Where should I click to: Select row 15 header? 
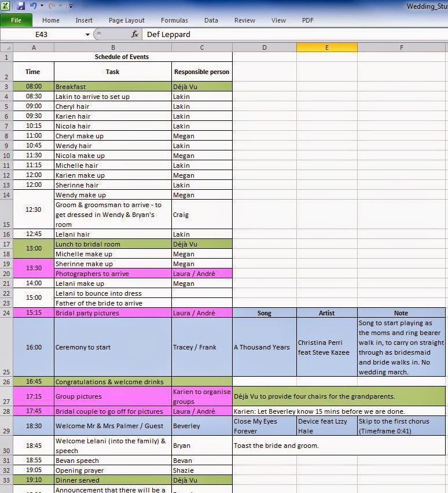pyautogui.click(x=6, y=215)
